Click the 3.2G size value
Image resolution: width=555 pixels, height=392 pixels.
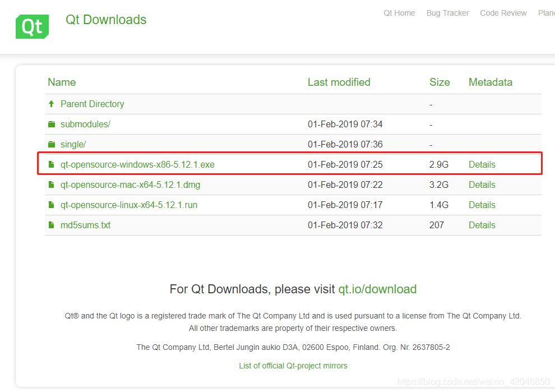(439, 185)
